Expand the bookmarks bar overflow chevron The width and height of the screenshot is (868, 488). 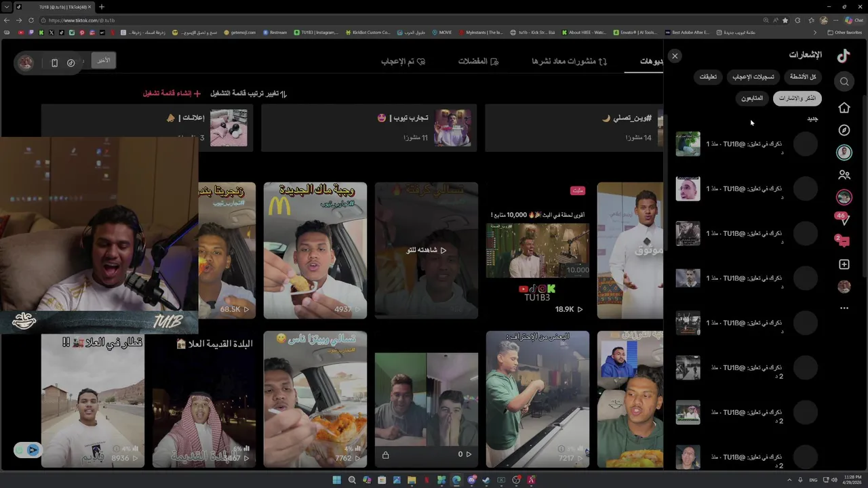pyautogui.click(x=815, y=33)
